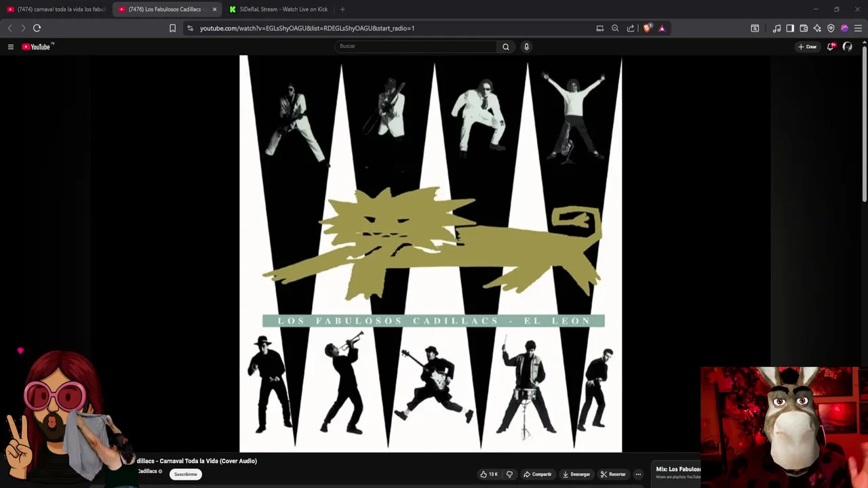This screenshot has height=488, width=868.
Task: Open the browser main hamburger menu
Action: point(858,28)
